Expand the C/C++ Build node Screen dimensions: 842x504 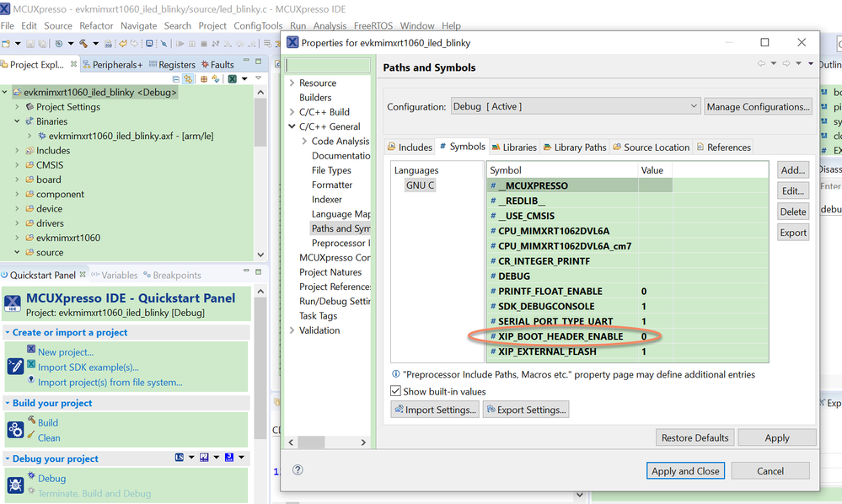pyautogui.click(x=292, y=111)
